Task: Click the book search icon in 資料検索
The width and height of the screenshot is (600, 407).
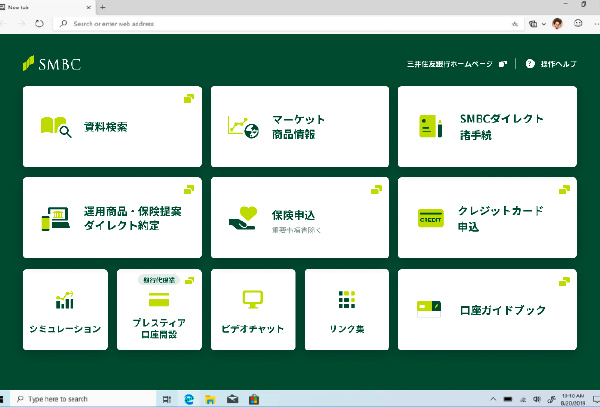Action: tap(56, 127)
